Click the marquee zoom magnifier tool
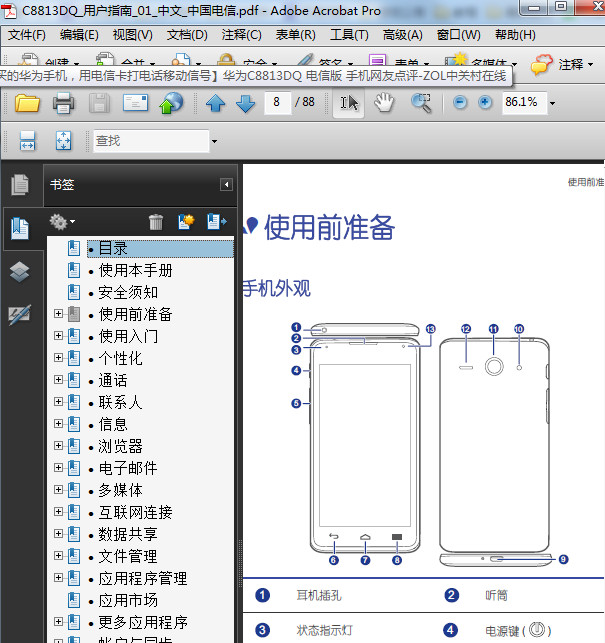 421,103
